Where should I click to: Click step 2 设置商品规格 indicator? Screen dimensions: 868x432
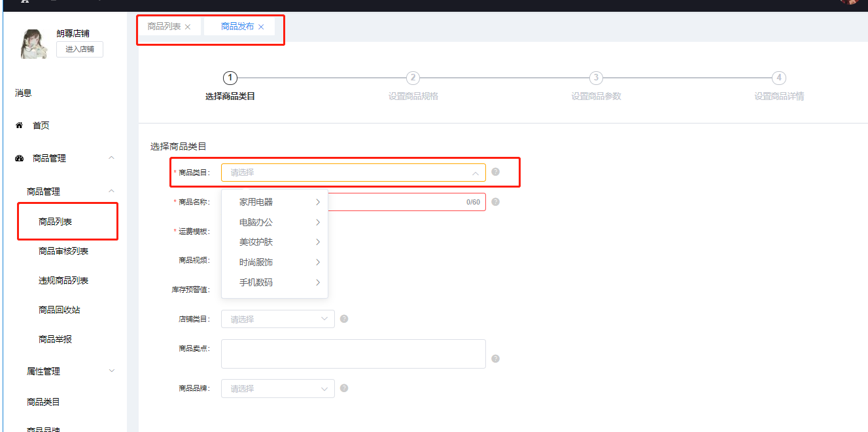click(x=413, y=78)
